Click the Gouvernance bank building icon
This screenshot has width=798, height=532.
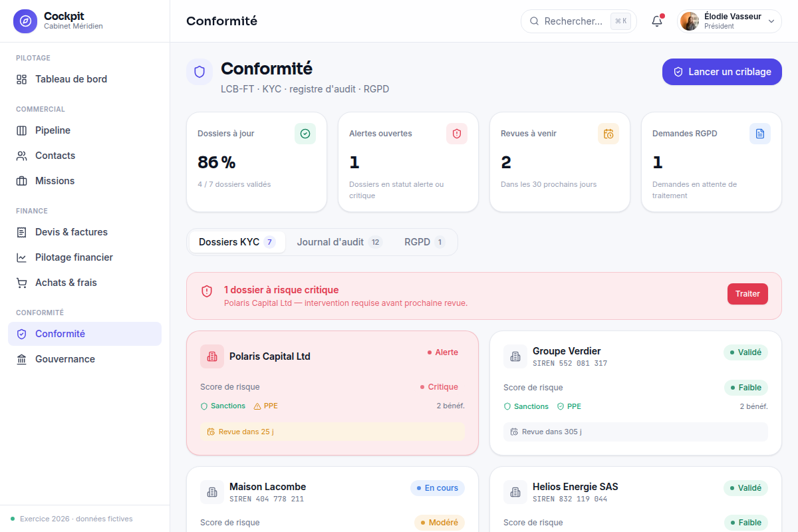click(x=22, y=359)
